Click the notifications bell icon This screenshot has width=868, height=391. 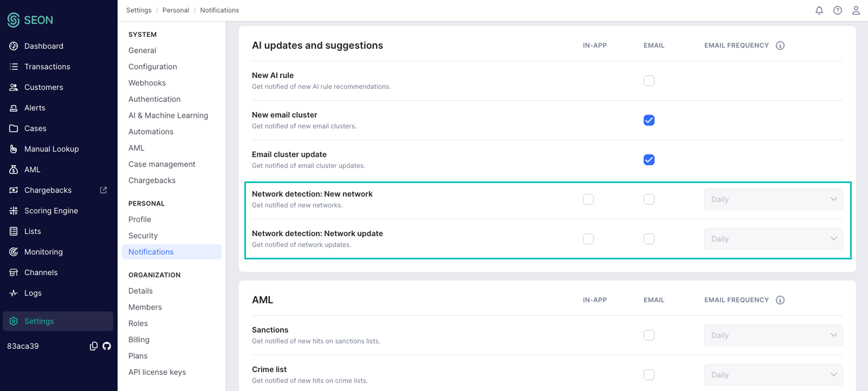[819, 11]
